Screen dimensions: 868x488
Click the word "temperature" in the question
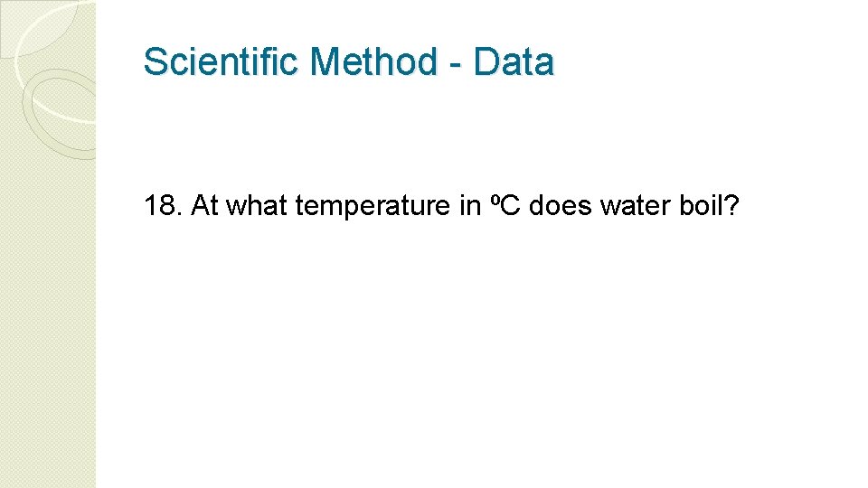click(x=373, y=208)
